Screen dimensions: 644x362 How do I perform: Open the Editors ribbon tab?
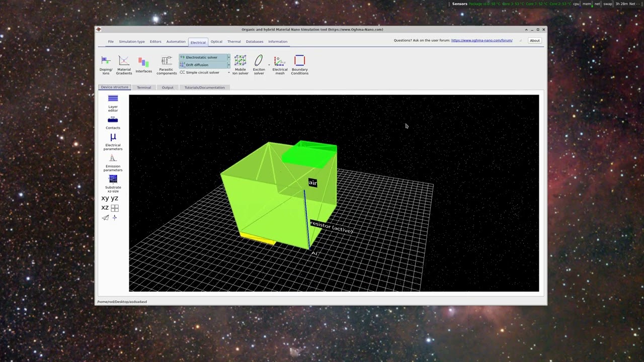(155, 42)
